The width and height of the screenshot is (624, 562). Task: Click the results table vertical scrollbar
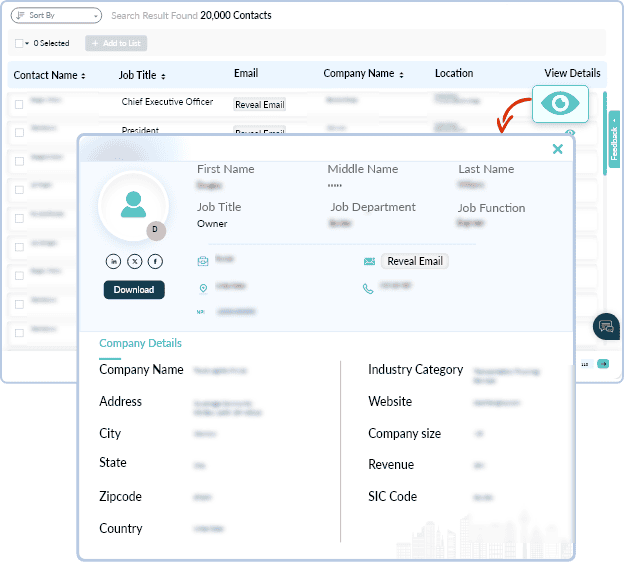pos(605,133)
